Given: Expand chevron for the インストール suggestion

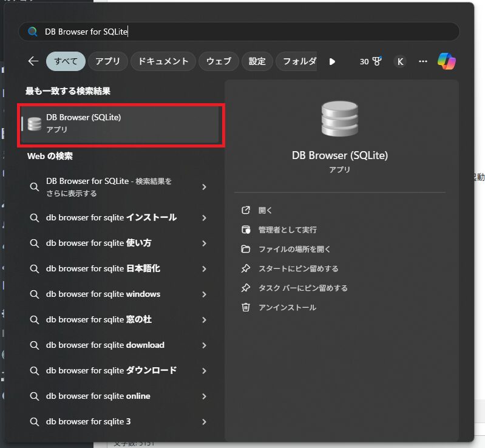Looking at the screenshot, I should (204, 218).
